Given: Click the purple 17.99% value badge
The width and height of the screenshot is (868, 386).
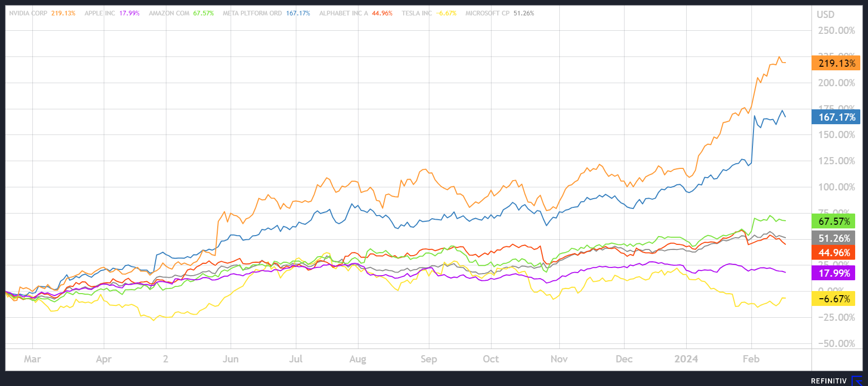Looking at the screenshot, I should (834, 273).
